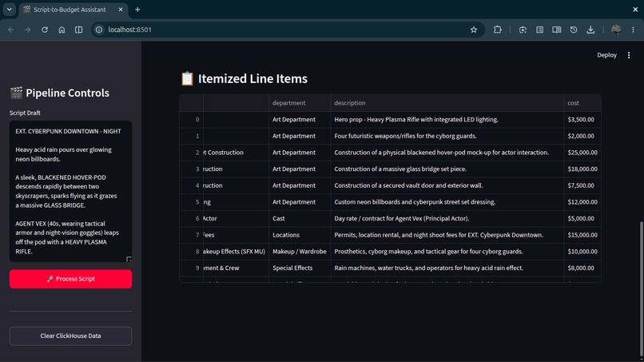Select the $7,500.00 cost cell
The width and height of the screenshot is (644, 362).
pyautogui.click(x=582, y=185)
